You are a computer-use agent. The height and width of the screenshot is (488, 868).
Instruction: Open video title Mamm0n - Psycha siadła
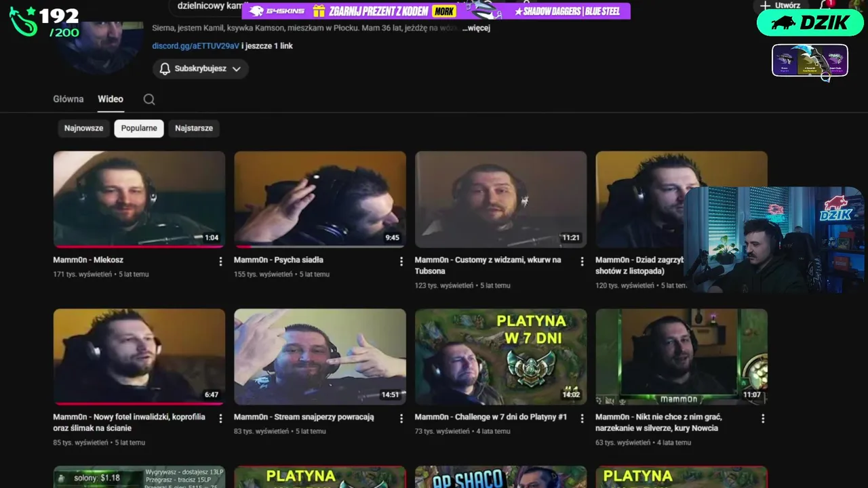tap(279, 260)
